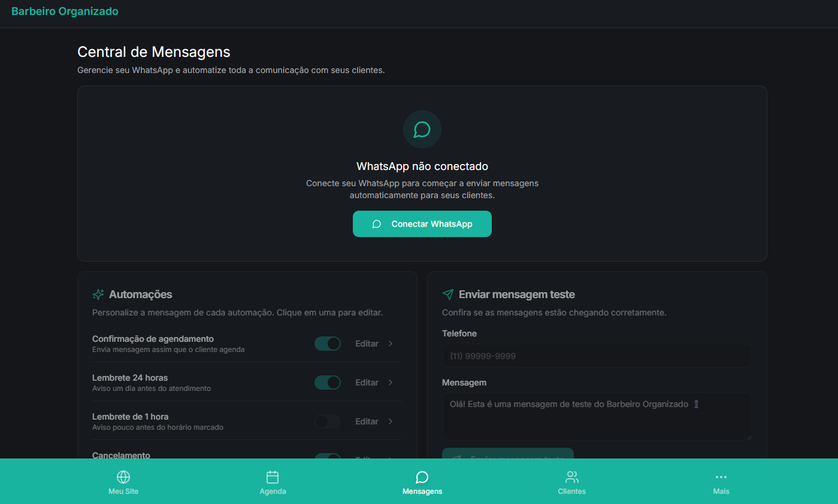Image resolution: width=838 pixels, height=504 pixels.
Task: Go to the Agenda tab label
Action: click(273, 491)
